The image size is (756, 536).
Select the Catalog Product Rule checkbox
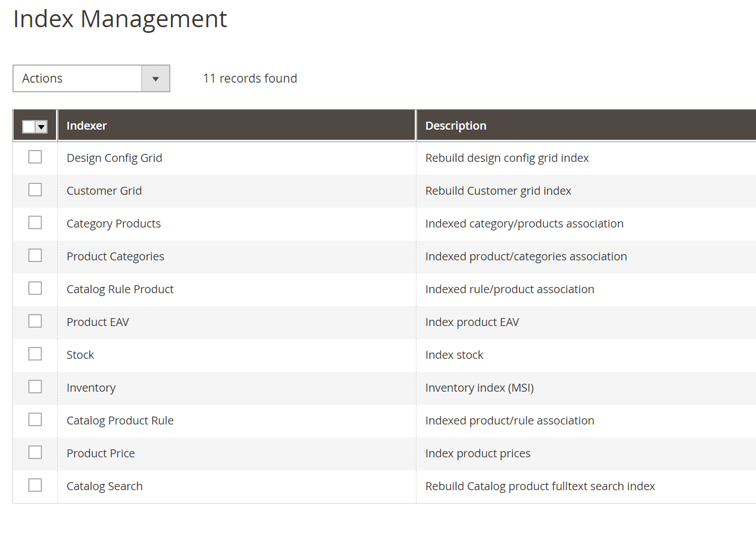35,419
